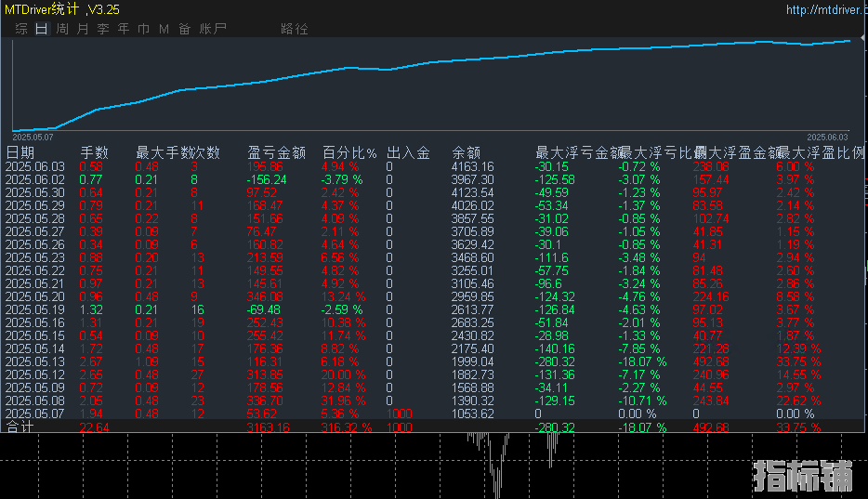
Task: Click the 余额 column header
Action: point(467,152)
